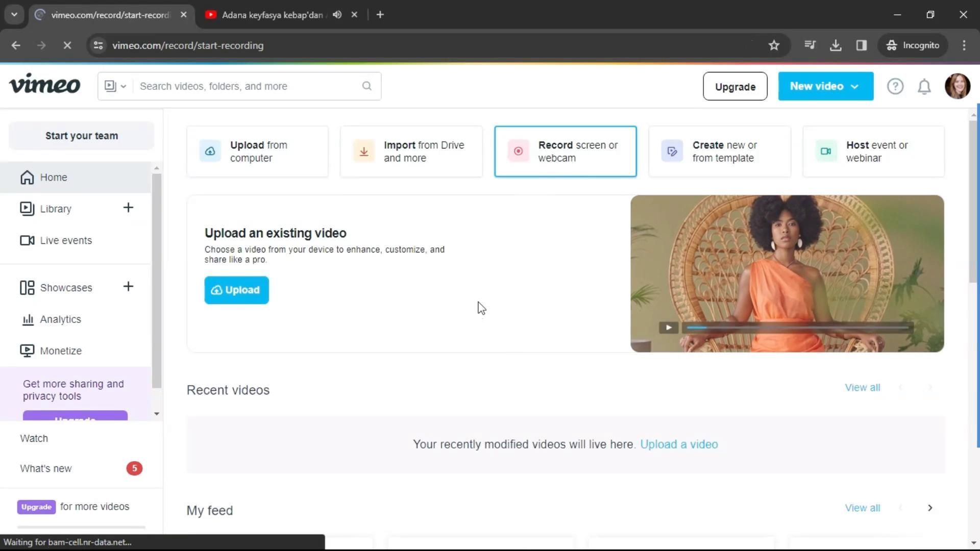The image size is (980, 551).
Task: Bookmark this page with the star icon
Action: coord(774,45)
